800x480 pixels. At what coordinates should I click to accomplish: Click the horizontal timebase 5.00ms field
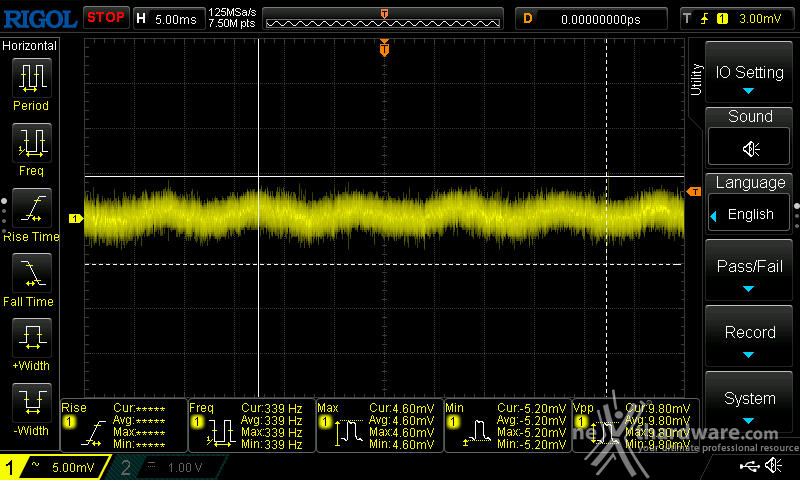(169, 19)
